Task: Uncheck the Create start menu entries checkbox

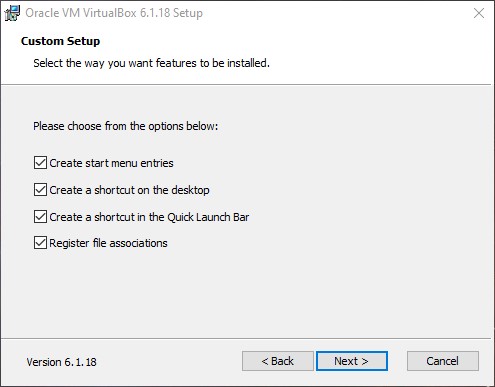Action: click(40, 163)
